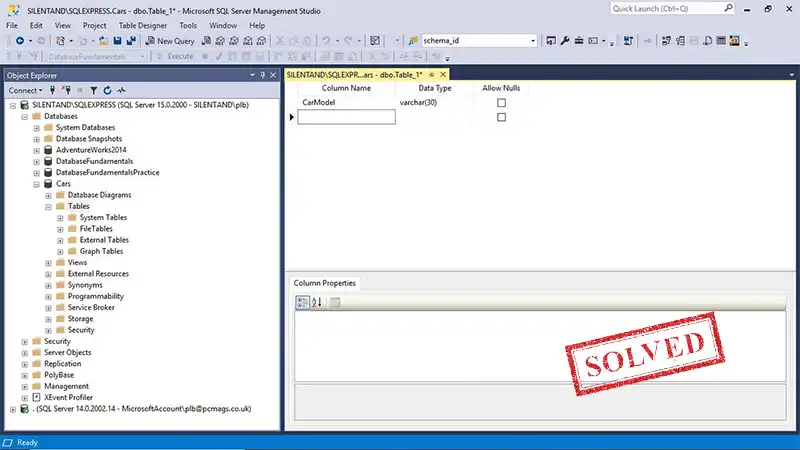Click the Generate Change Script icon
800x450 pixels.
(628, 41)
